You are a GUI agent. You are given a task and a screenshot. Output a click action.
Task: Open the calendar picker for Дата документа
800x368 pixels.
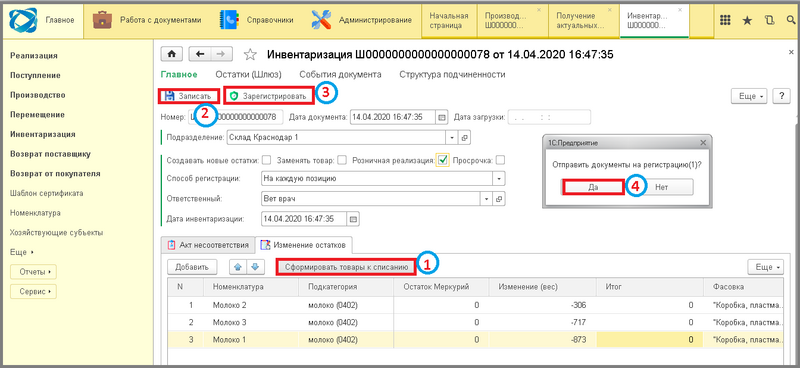coord(442,117)
